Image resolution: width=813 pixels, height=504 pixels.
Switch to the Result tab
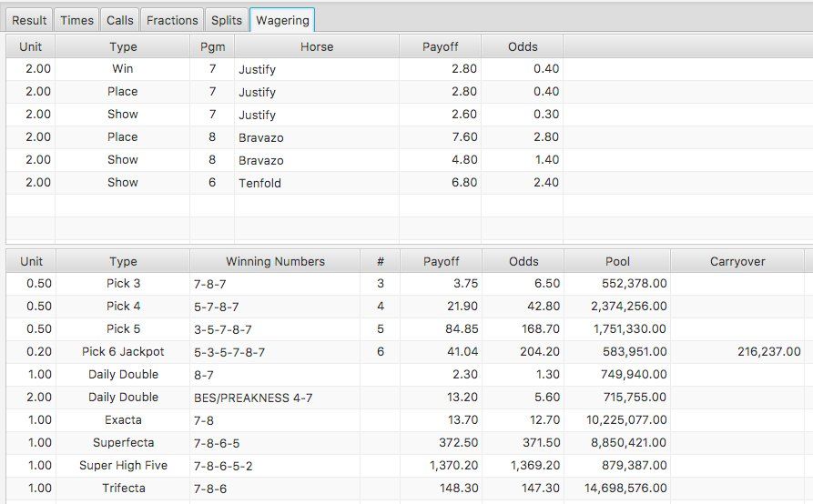29,20
